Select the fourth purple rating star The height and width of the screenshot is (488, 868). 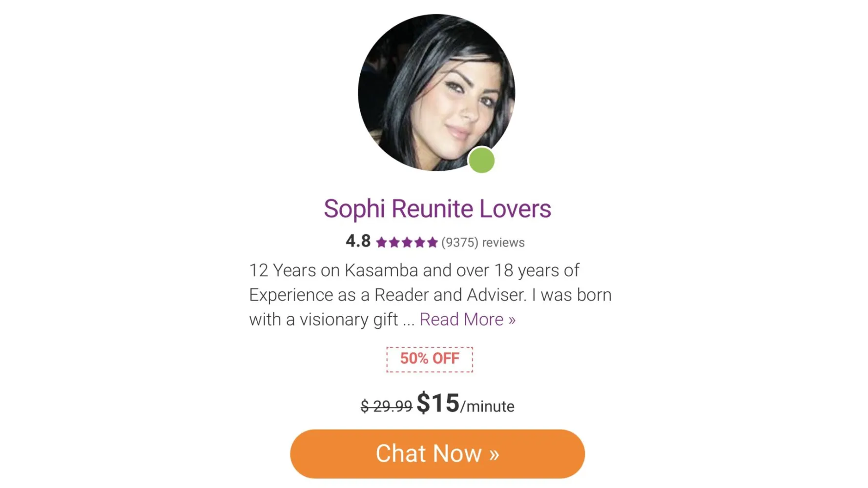[419, 243]
